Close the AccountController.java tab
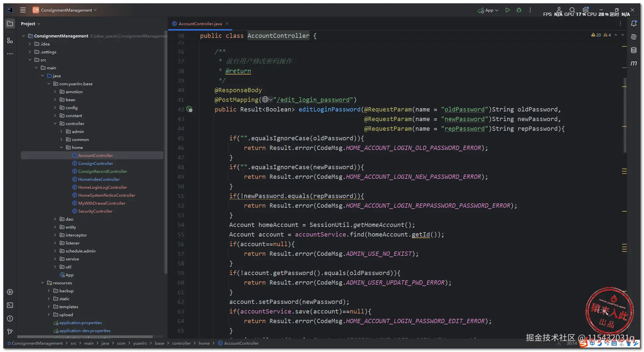The image size is (644, 352). (227, 24)
